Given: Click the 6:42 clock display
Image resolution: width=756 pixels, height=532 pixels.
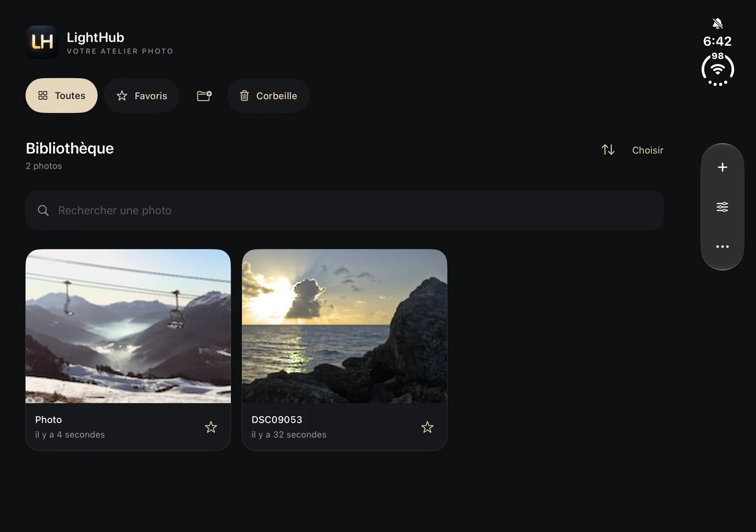Looking at the screenshot, I should point(718,41).
